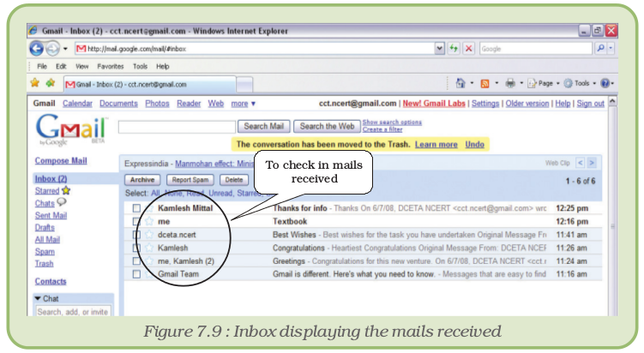644x353 pixels.
Task: Open the View menu
Action: tap(81, 66)
